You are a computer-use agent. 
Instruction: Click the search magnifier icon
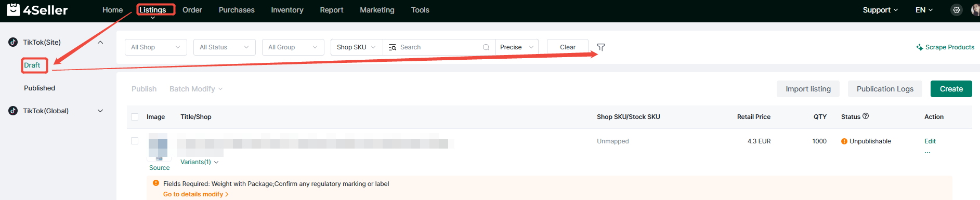pyautogui.click(x=486, y=47)
